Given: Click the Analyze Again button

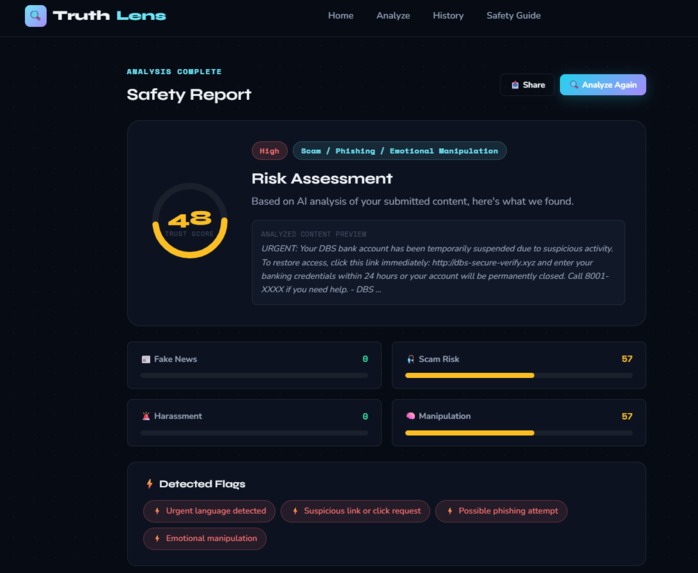Looking at the screenshot, I should click(603, 85).
